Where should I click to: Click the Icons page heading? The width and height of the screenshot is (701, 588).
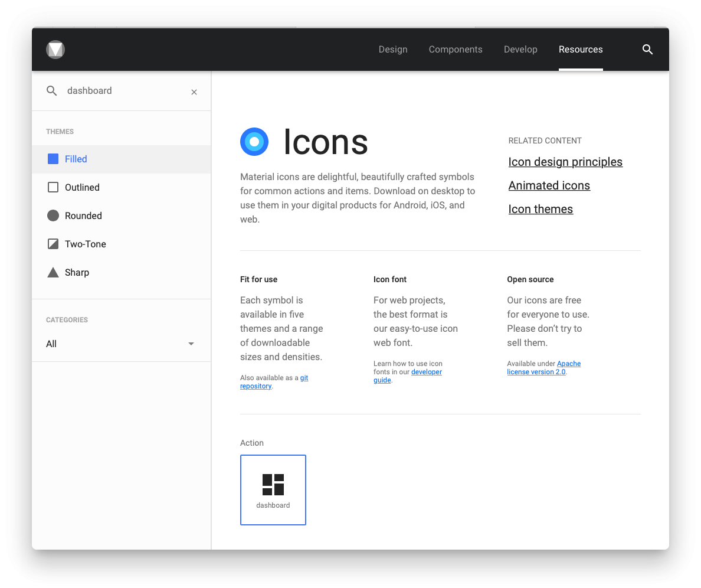point(326,142)
